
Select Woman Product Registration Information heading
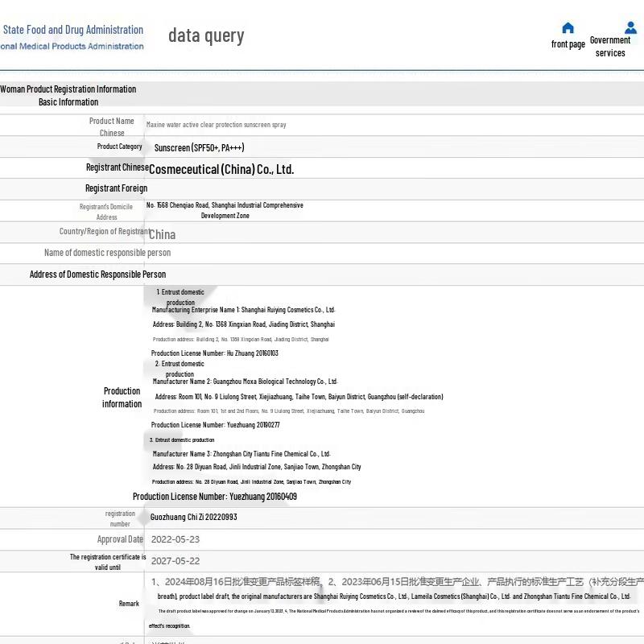tap(68, 89)
